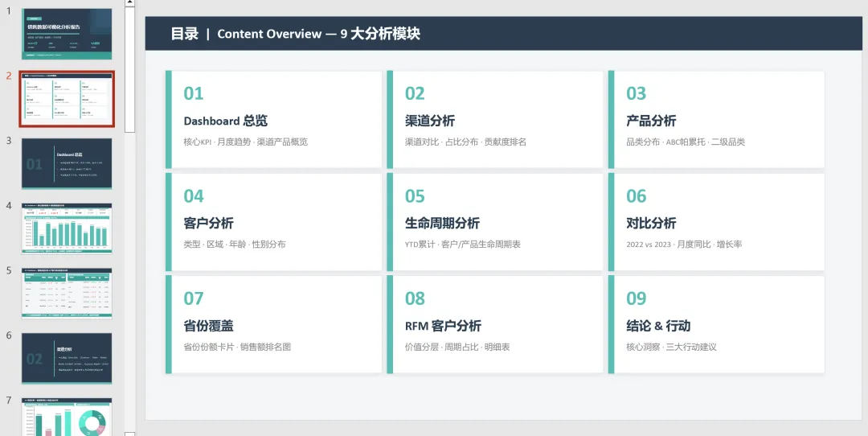Viewport: 868px width, 436px height.
Task: Click the number 06 on the card
Action: tap(637, 196)
